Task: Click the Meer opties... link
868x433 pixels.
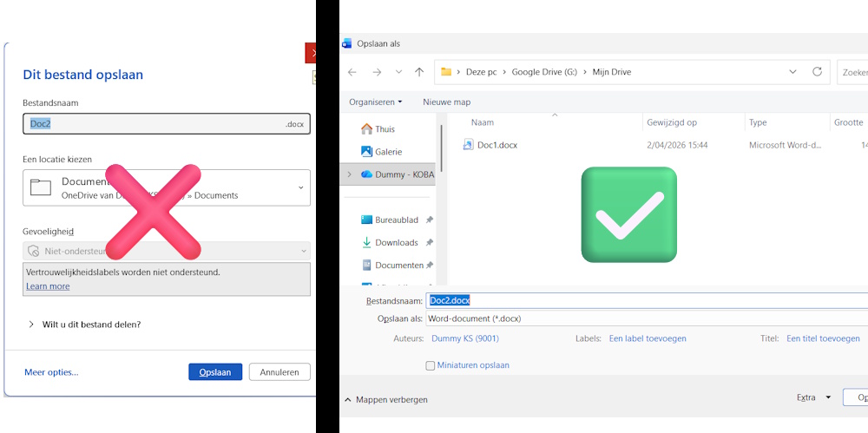Action: coord(51,372)
